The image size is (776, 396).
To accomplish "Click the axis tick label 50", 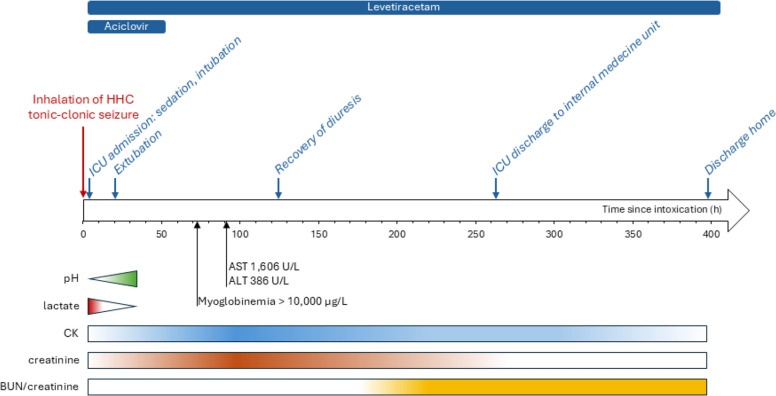I will [x=162, y=234].
